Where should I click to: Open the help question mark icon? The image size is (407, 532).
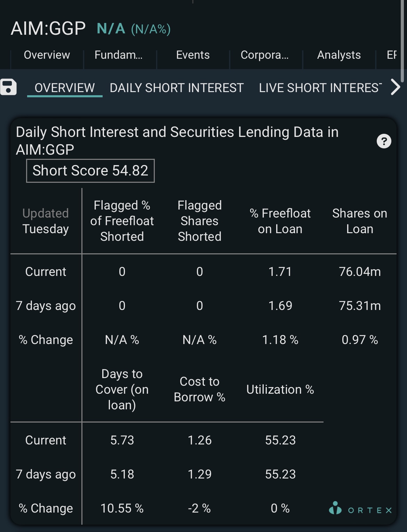384,141
